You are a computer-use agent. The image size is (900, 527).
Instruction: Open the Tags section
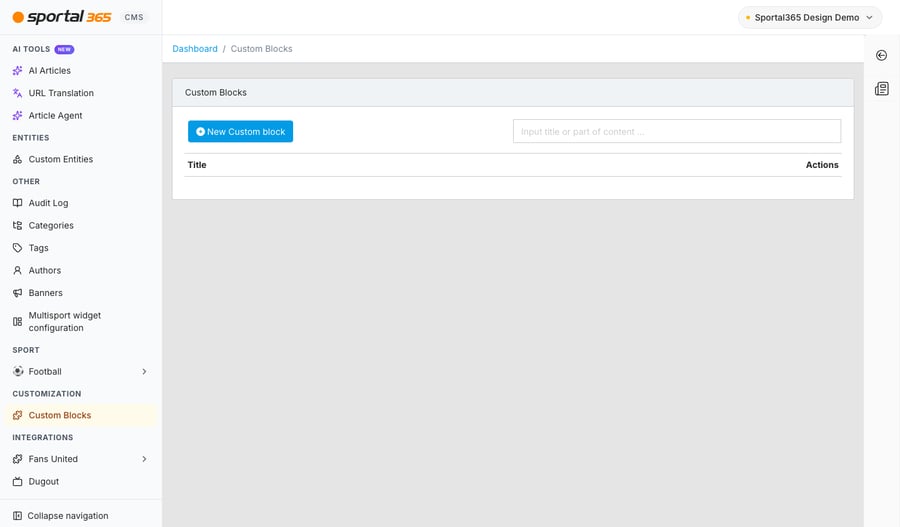coord(81,247)
